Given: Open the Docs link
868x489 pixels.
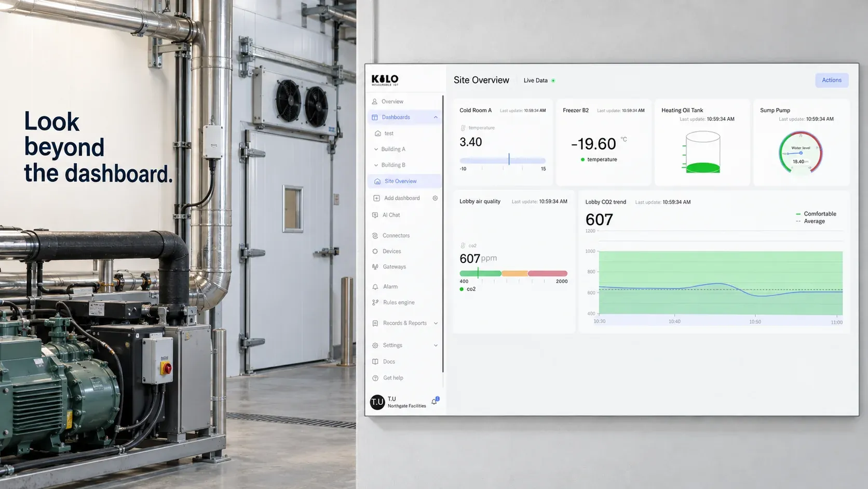Looking at the screenshot, I should pos(389,362).
